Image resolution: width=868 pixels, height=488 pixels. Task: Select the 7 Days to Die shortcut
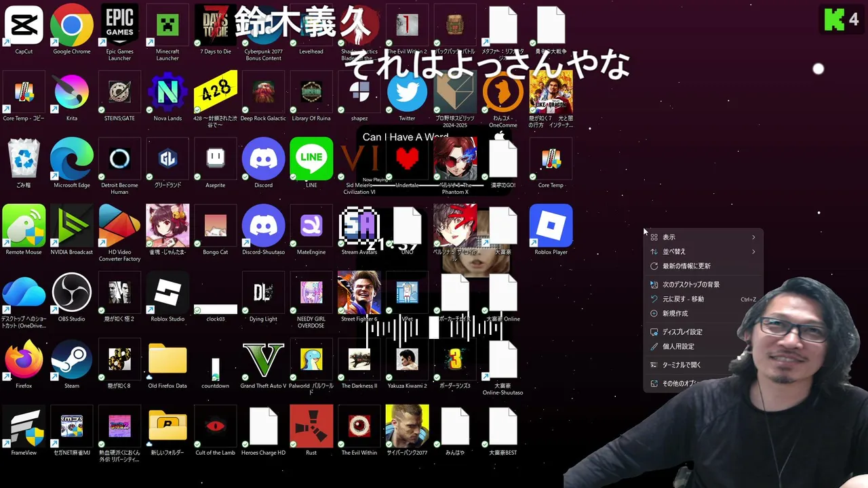click(x=216, y=25)
